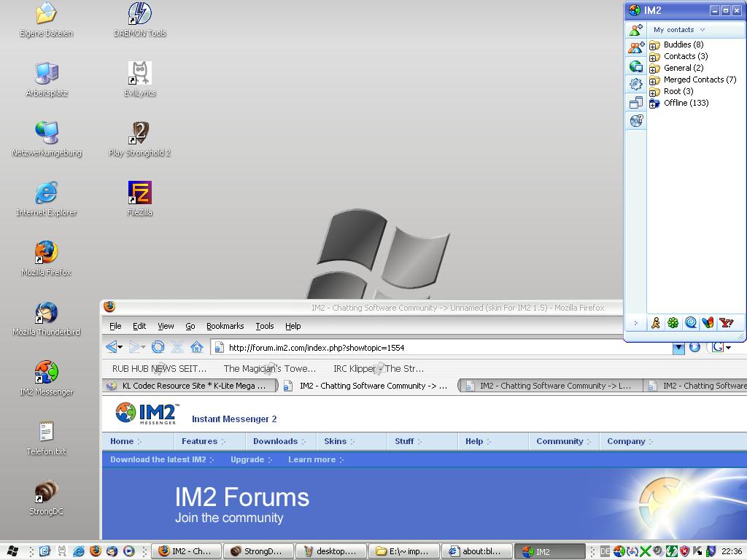The width and height of the screenshot is (747, 560).
Task: Open the globe-and-monitor connection icon in IM2
Action: pyautogui.click(x=636, y=66)
